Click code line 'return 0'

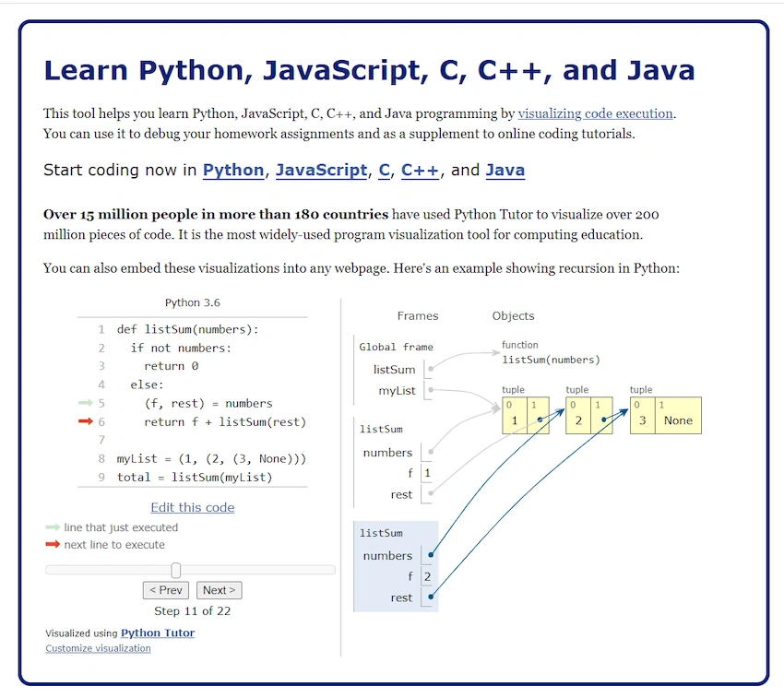(x=172, y=366)
